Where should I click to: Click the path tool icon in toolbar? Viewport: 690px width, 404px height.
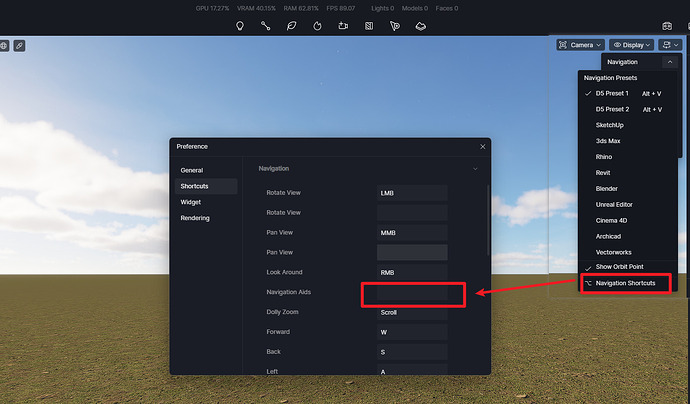click(x=266, y=25)
